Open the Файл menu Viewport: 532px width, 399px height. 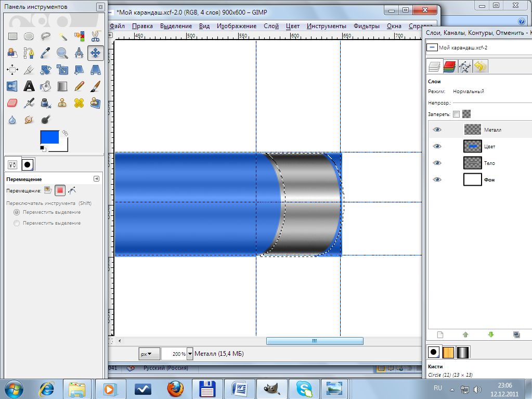coord(117,26)
